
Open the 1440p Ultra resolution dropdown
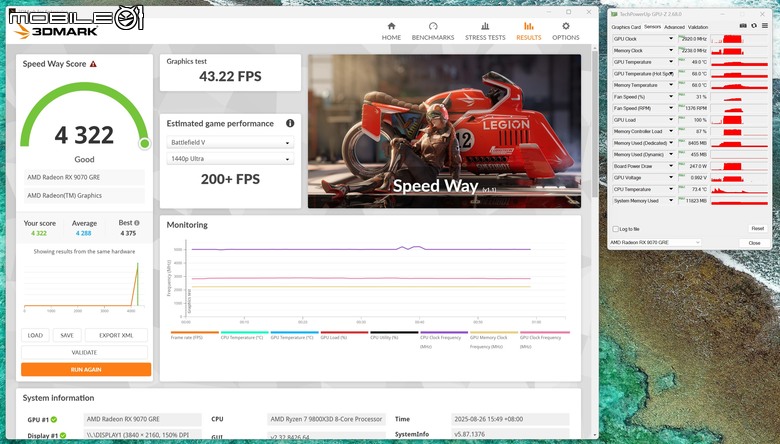(230, 159)
